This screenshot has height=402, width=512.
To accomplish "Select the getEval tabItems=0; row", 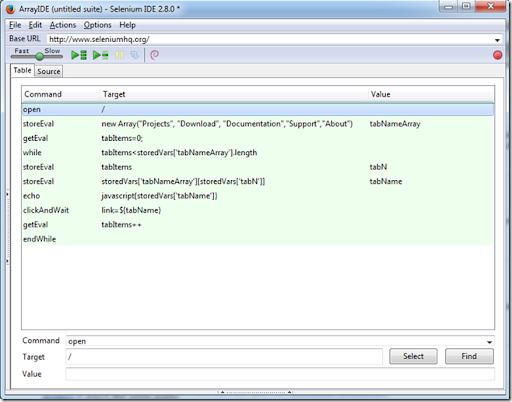I will click(258, 138).
